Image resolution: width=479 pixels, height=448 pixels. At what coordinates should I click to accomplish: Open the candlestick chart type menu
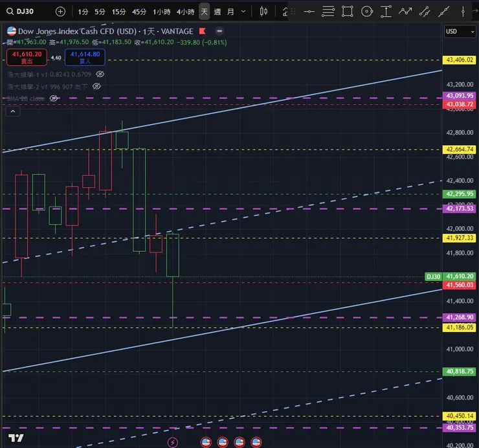263,12
